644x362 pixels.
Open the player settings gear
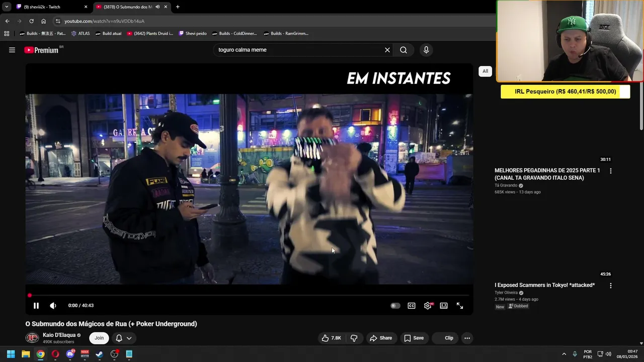tap(428, 305)
